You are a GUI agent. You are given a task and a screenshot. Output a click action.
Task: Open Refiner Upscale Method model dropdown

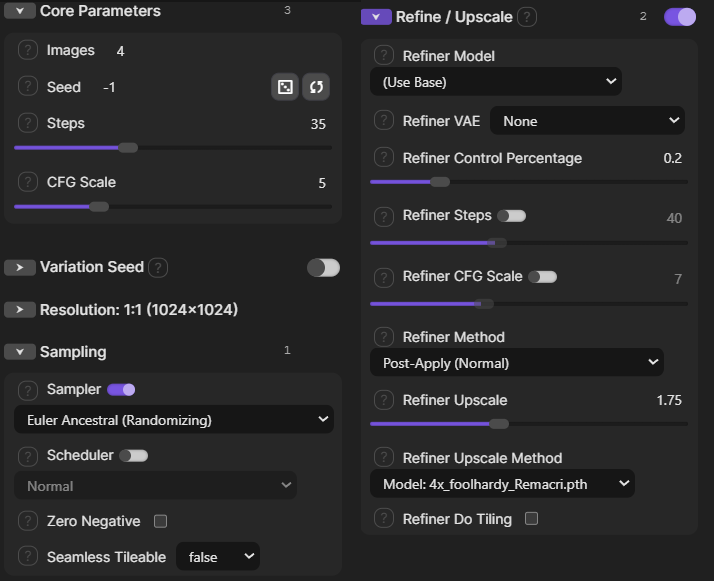click(502, 484)
